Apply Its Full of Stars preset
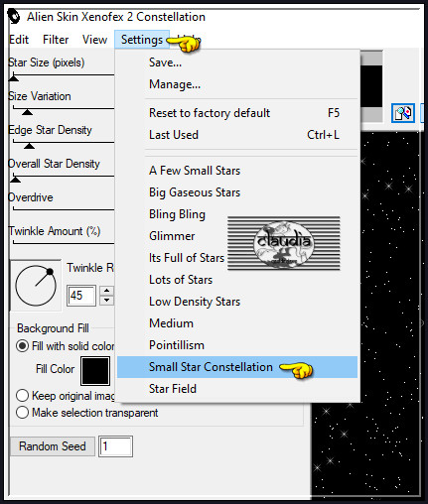 click(237, 258)
